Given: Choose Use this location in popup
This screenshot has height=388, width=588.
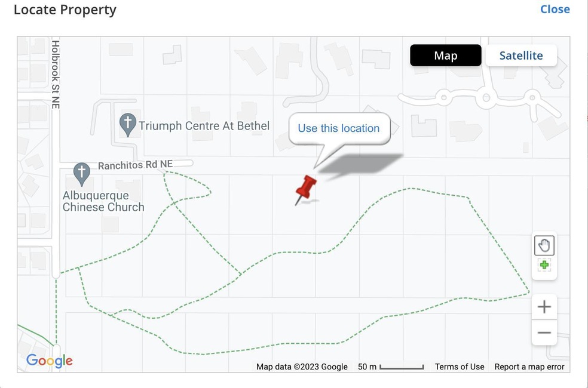Looking at the screenshot, I should click(339, 128).
